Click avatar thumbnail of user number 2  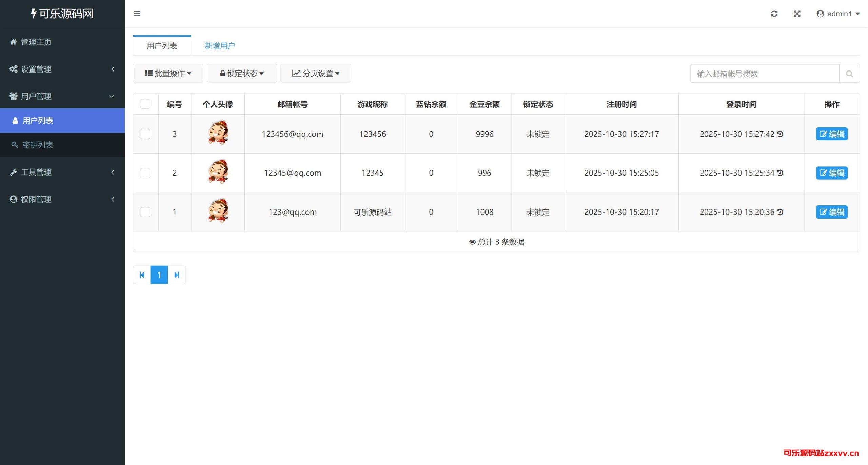click(218, 172)
